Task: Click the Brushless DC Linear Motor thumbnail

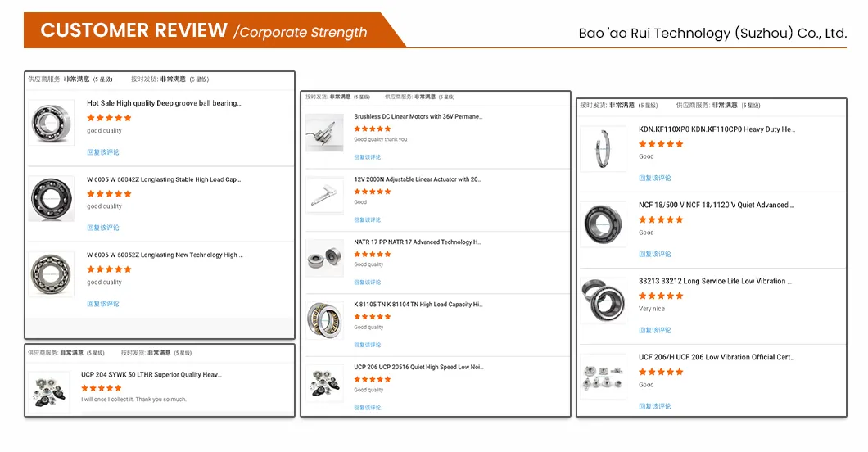Action: pos(323,131)
